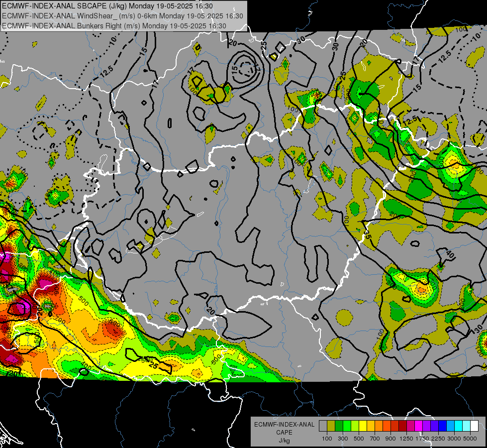Click the legend tick label 700

tap(375, 439)
